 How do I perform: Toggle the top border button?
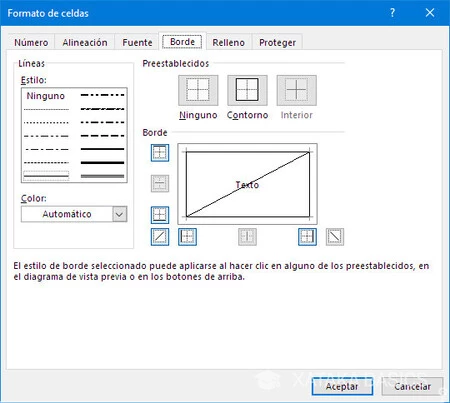point(160,153)
